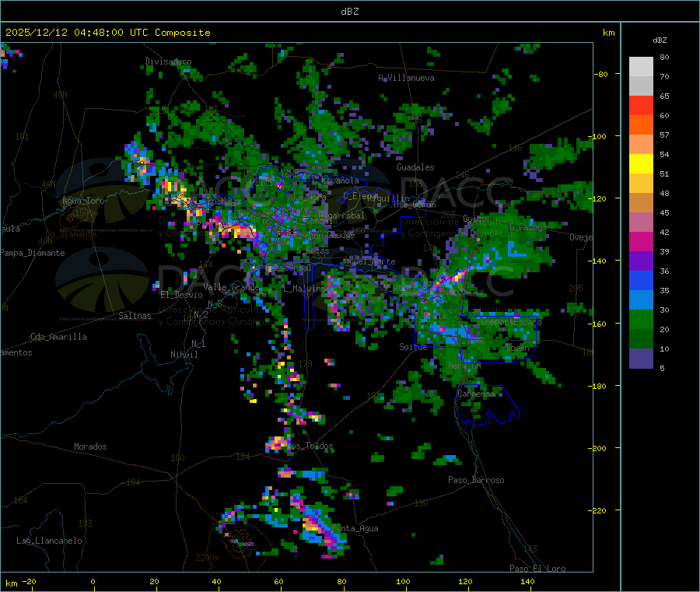This screenshot has height=592, width=700.
Task: Click the 'Cda_Amarilla' map label
Action: (x=58, y=337)
